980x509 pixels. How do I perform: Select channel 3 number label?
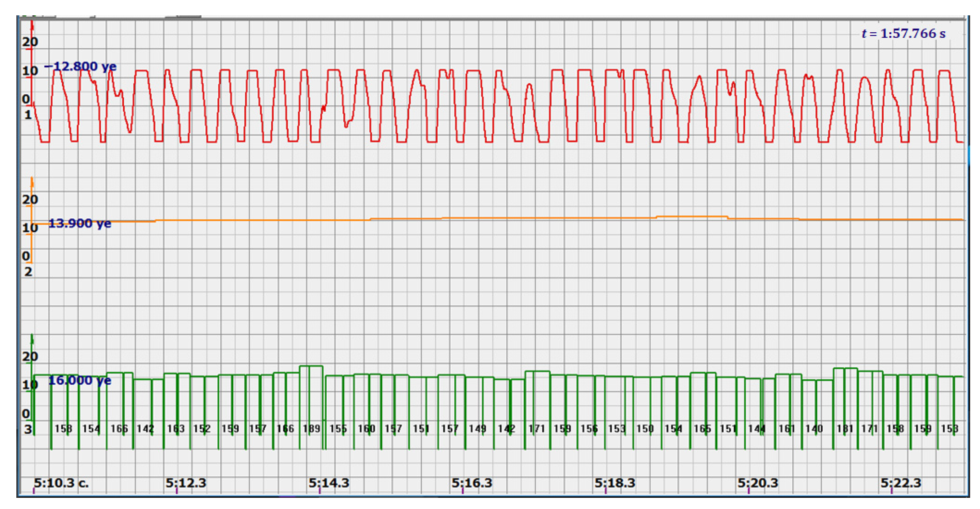click(28, 429)
